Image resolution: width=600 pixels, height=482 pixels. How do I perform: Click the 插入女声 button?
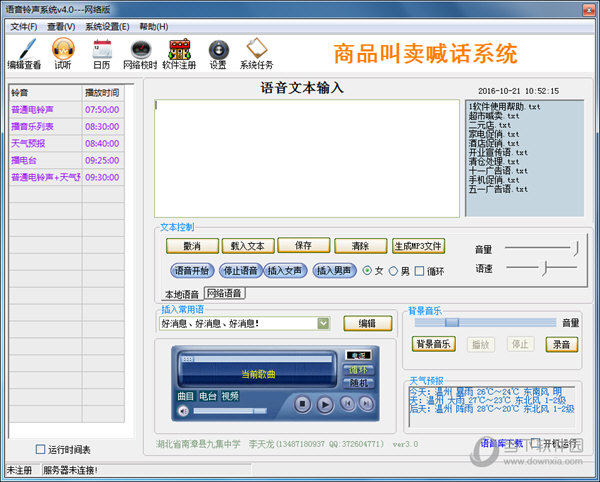point(285,270)
